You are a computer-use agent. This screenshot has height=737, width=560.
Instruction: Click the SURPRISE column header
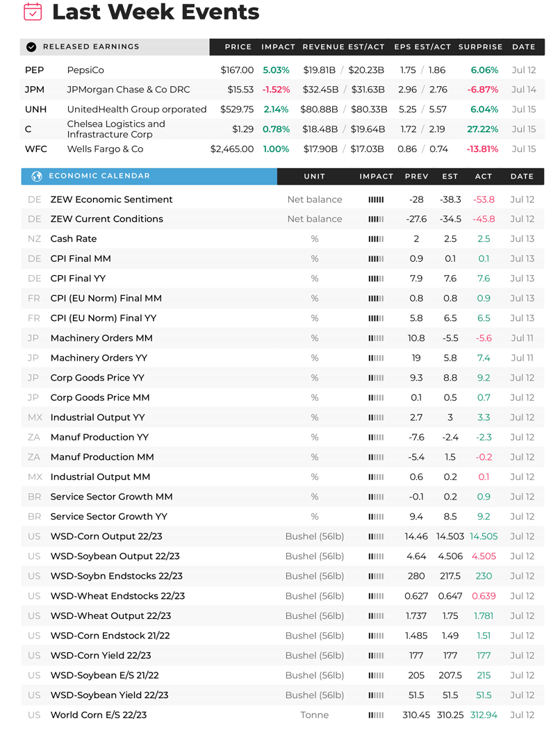click(x=481, y=47)
